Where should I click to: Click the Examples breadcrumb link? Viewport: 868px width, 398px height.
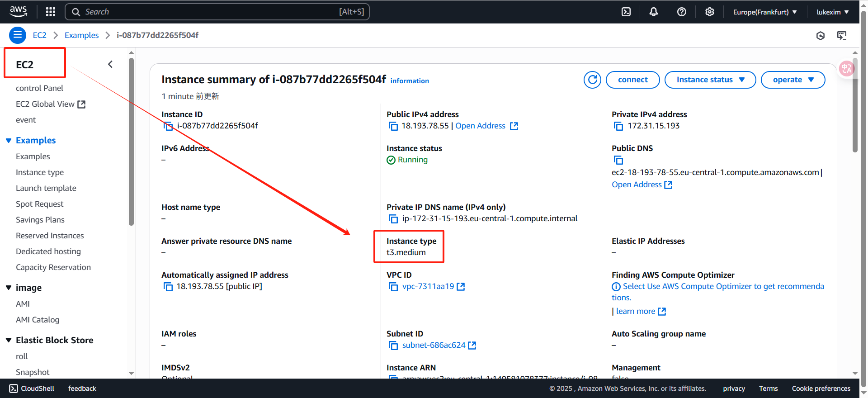point(81,35)
